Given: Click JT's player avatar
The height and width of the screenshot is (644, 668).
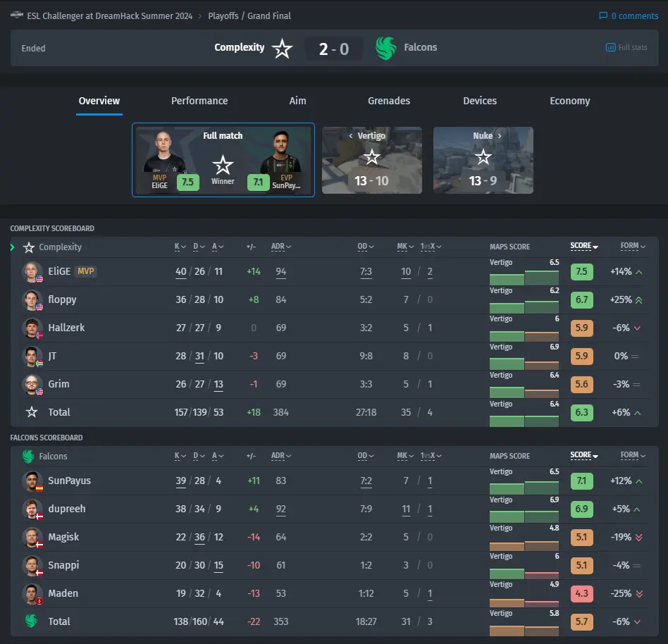Looking at the screenshot, I should tap(32, 356).
